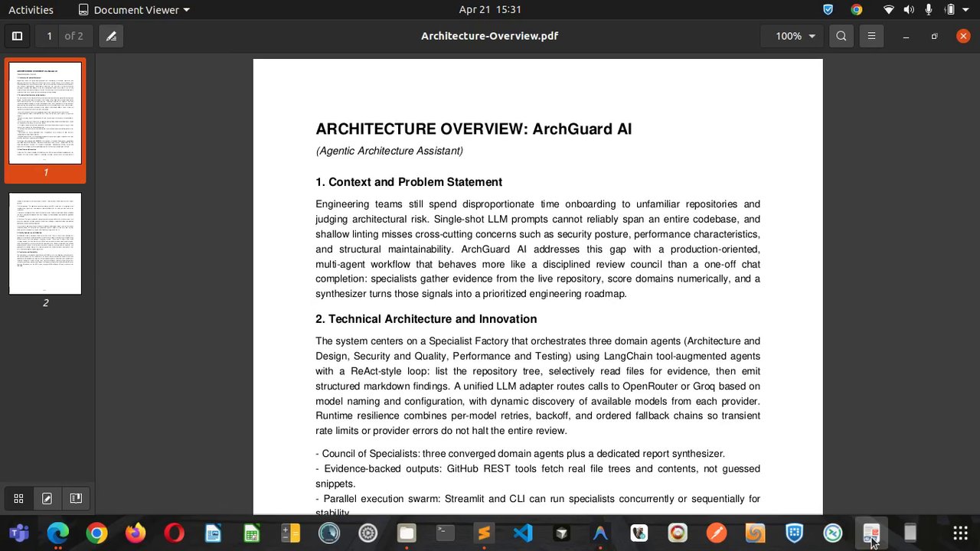The width and height of the screenshot is (980, 551).
Task: Click the microphone tray indicator
Action: point(929,9)
